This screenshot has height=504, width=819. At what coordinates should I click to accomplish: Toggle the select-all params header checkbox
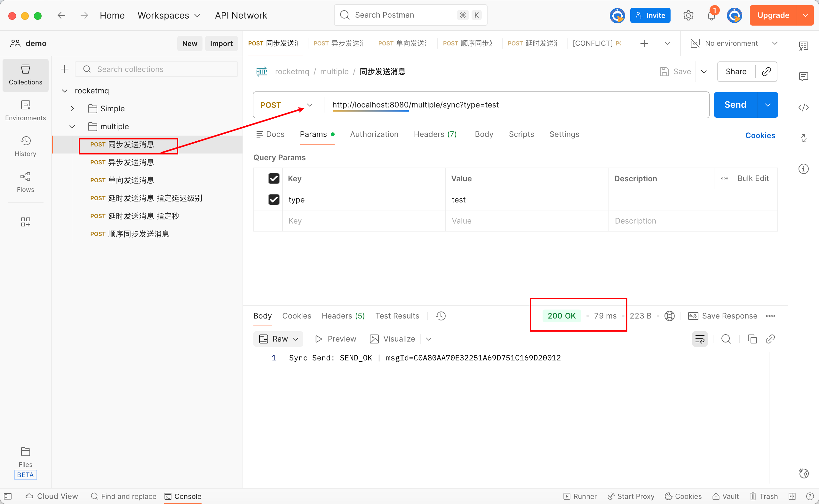click(274, 178)
